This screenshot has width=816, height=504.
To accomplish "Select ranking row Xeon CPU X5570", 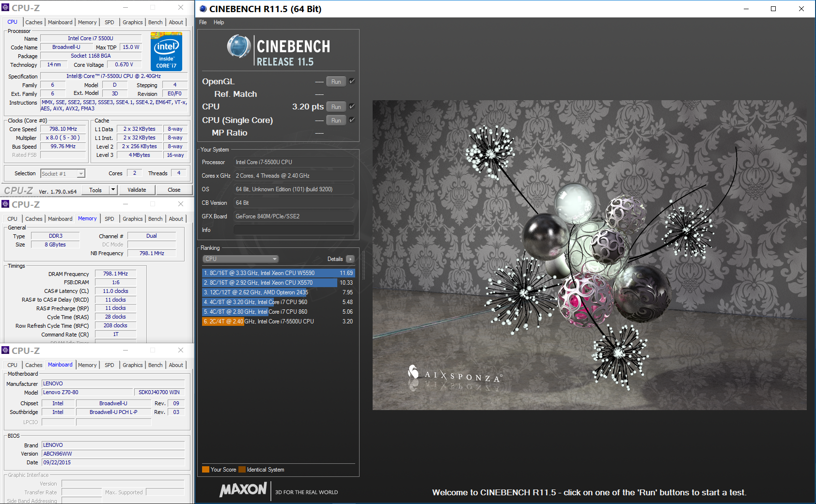I will tap(278, 283).
